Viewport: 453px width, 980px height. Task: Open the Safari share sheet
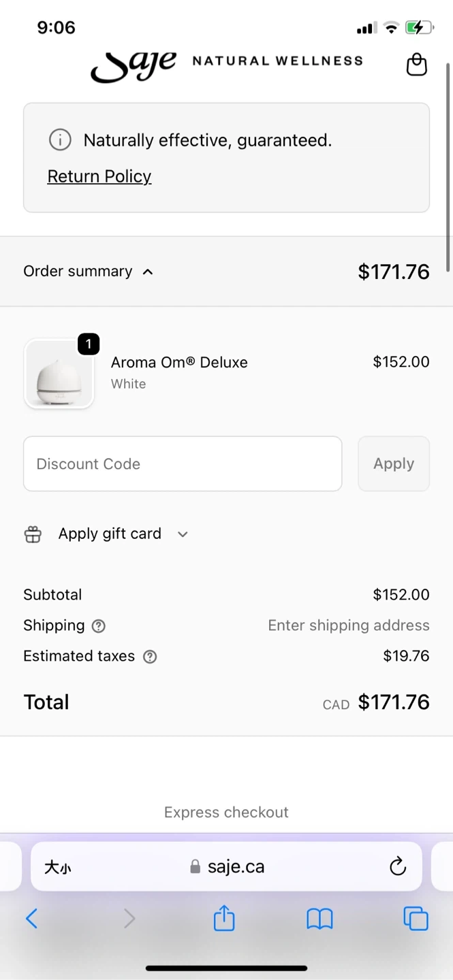click(x=224, y=919)
